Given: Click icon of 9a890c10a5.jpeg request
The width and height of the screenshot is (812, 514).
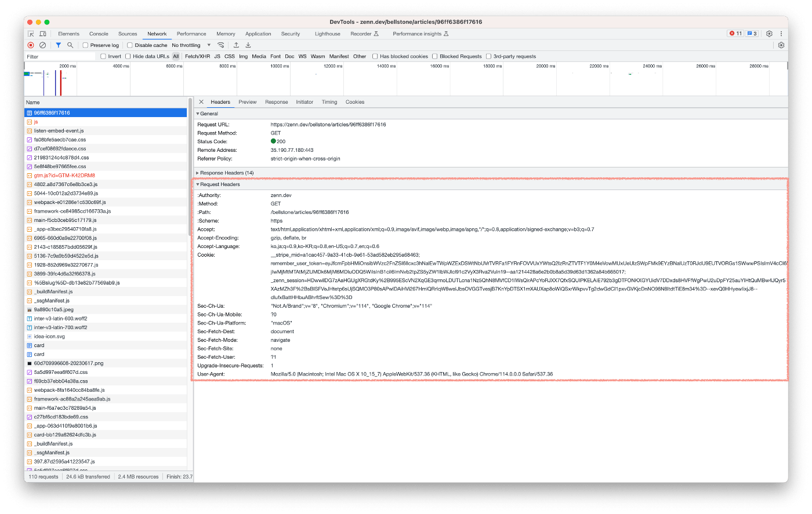Looking at the screenshot, I should pyautogui.click(x=30, y=309).
